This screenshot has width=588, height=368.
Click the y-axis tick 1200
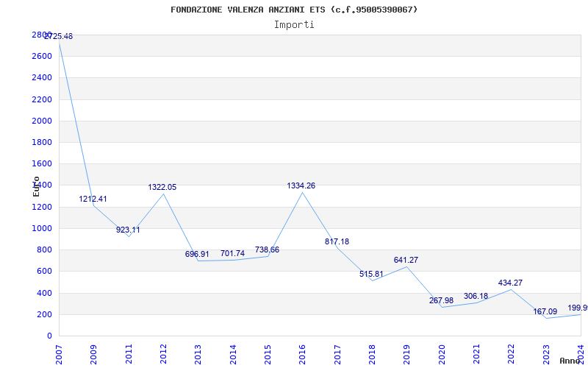click(x=42, y=207)
